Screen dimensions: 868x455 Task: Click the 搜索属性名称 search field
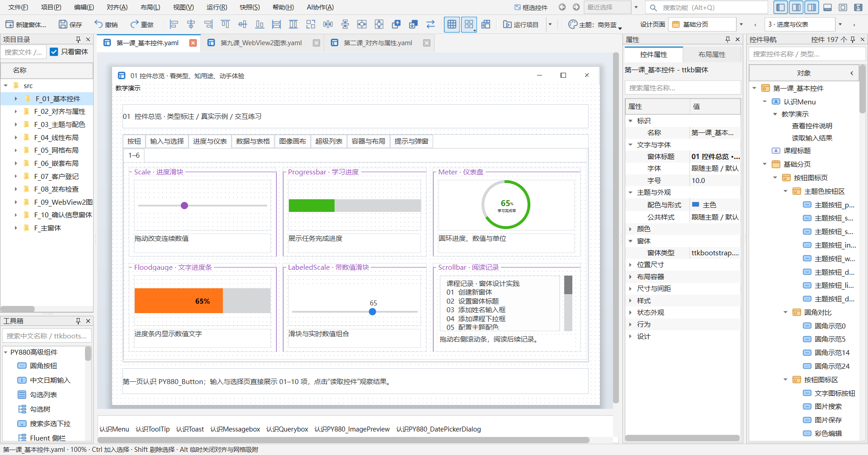pyautogui.click(x=683, y=88)
